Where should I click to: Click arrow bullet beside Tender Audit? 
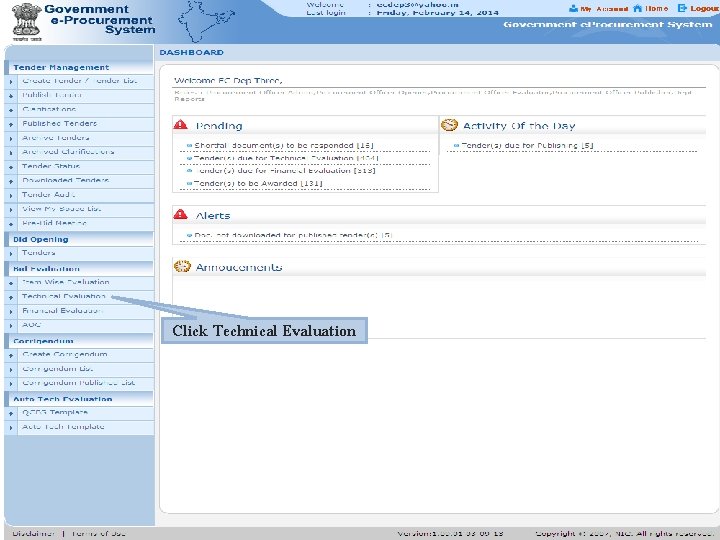(x=11, y=196)
